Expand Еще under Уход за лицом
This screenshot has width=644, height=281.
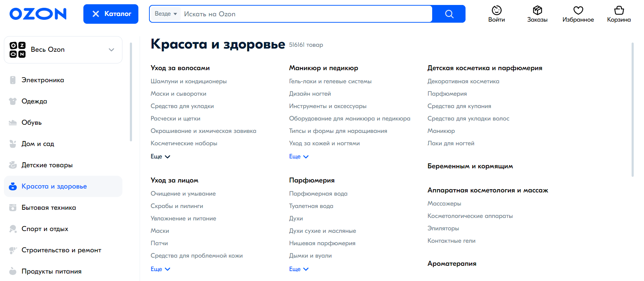coord(160,269)
